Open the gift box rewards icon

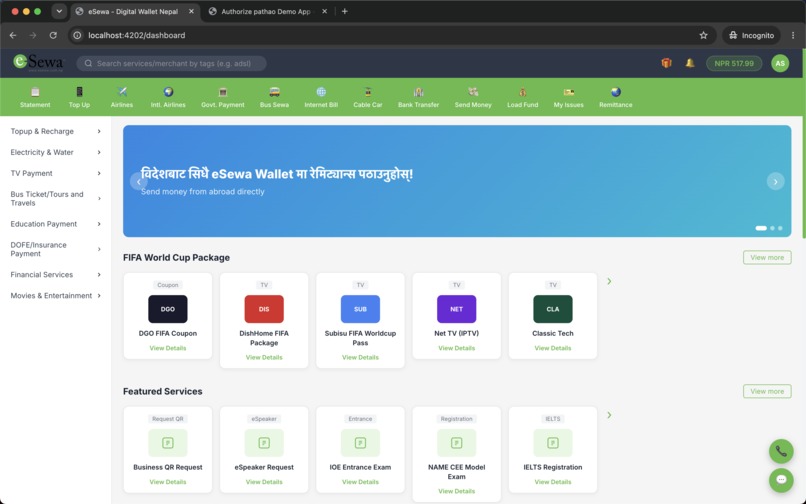tap(667, 63)
